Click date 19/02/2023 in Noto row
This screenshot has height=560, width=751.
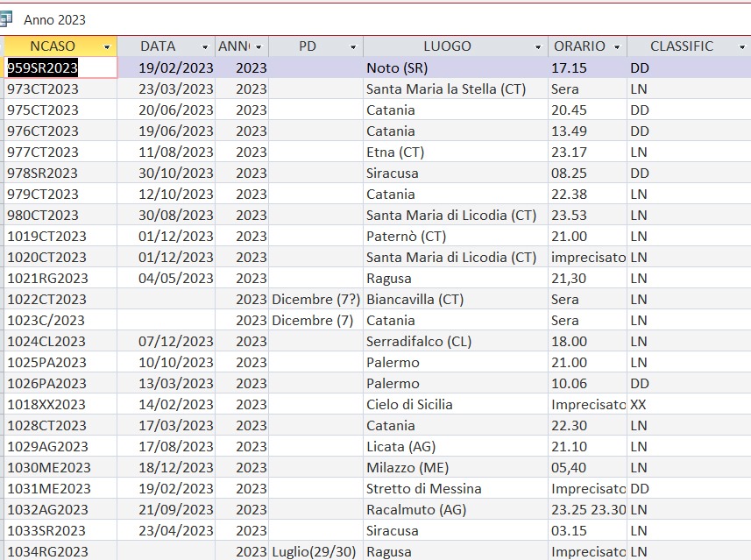coord(166,67)
